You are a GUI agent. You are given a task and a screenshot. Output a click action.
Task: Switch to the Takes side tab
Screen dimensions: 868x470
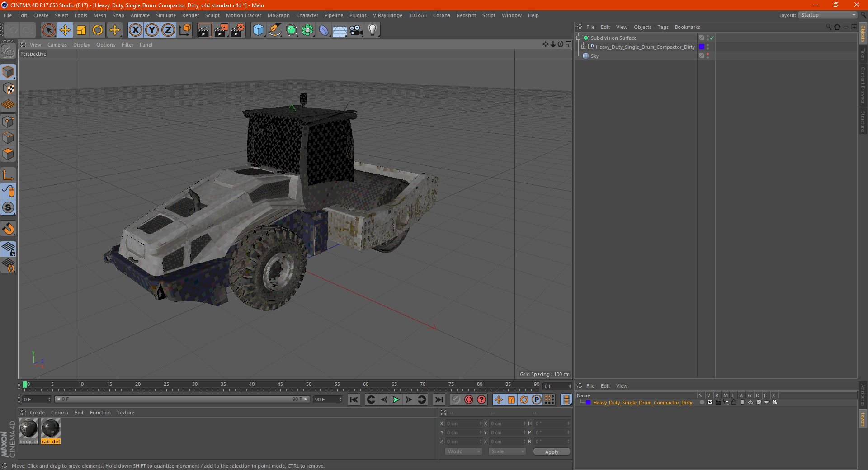[x=863, y=54]
